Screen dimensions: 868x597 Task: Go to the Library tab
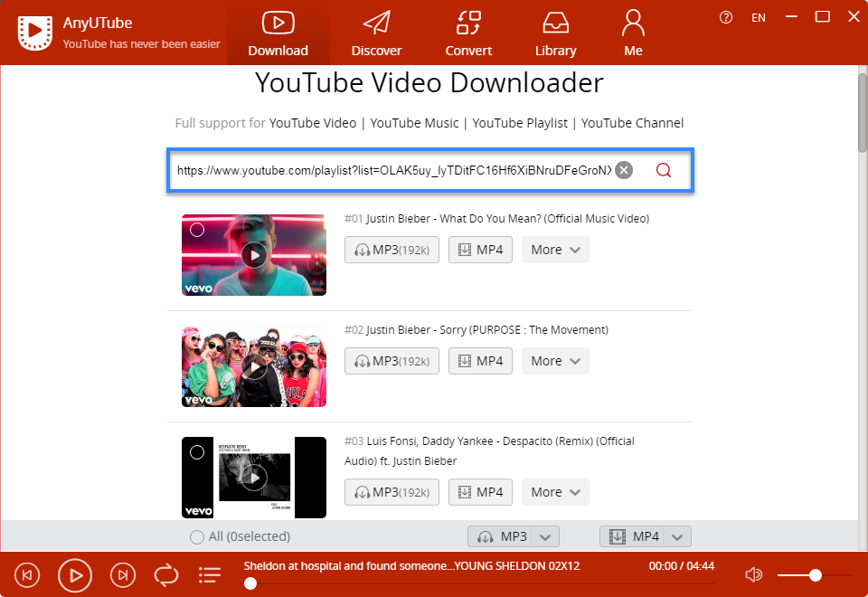[x=556, y=33]
